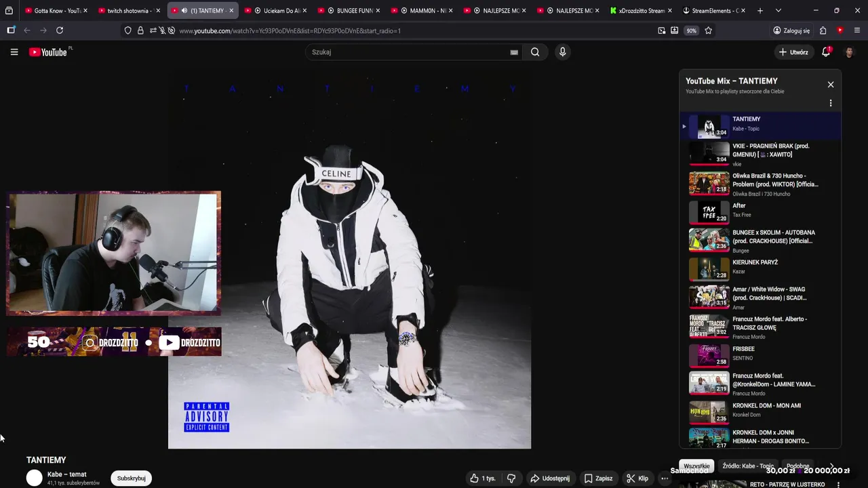Go forward with browser forward arrow

[43, 30]
